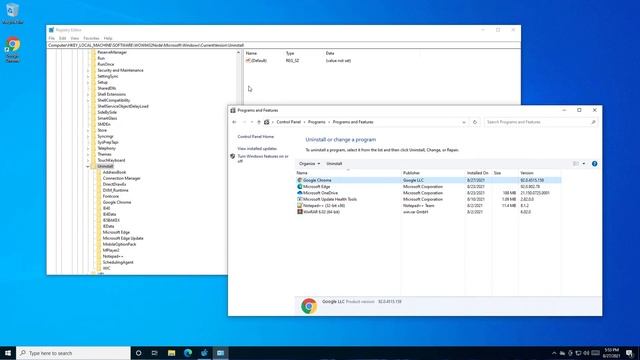Viewport: 640px width, 360px height.
Task: Click the Registry Editor title bar icon
Action: (51, 30)
